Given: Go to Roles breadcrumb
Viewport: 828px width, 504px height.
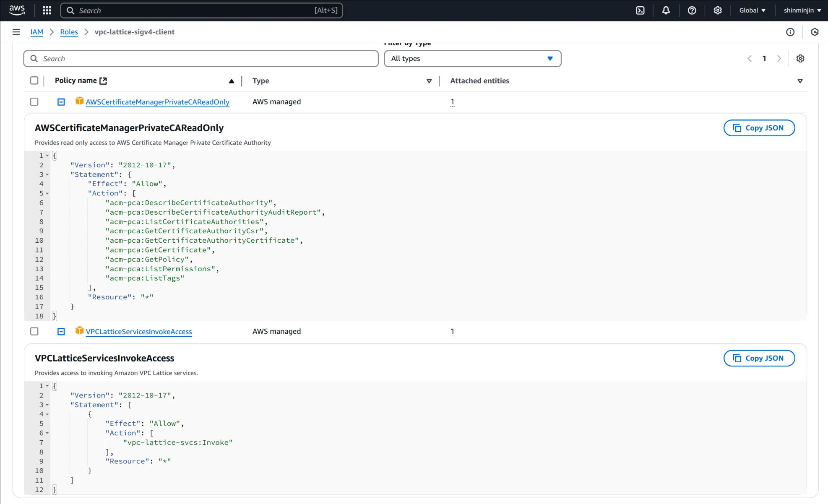Looking at the screenshot, I should [x=69, y=32].
